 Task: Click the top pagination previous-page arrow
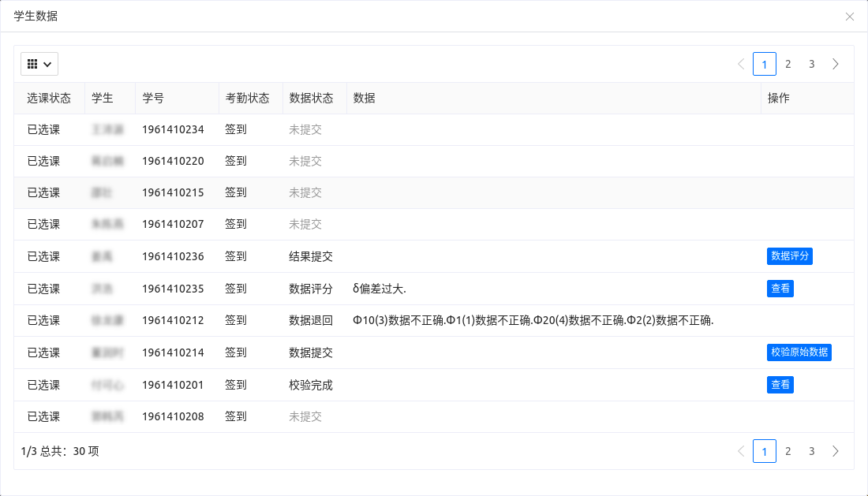(x=741, y=64)
